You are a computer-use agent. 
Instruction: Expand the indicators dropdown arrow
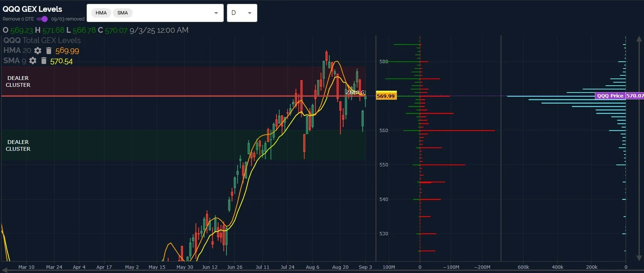point(216,13)
